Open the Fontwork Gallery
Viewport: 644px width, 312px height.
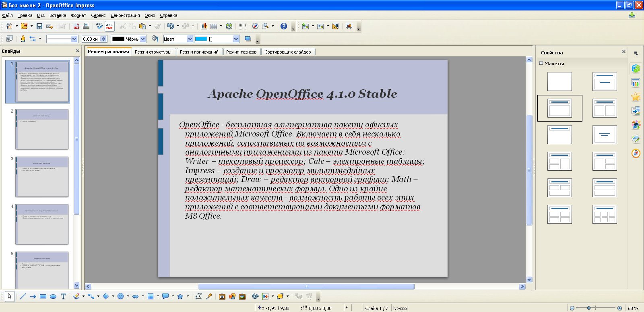[222, 297]
